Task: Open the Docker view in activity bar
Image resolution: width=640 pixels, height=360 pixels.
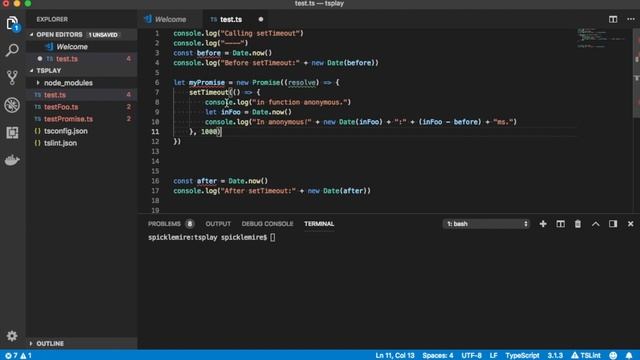Action: [x=12, y=160]
